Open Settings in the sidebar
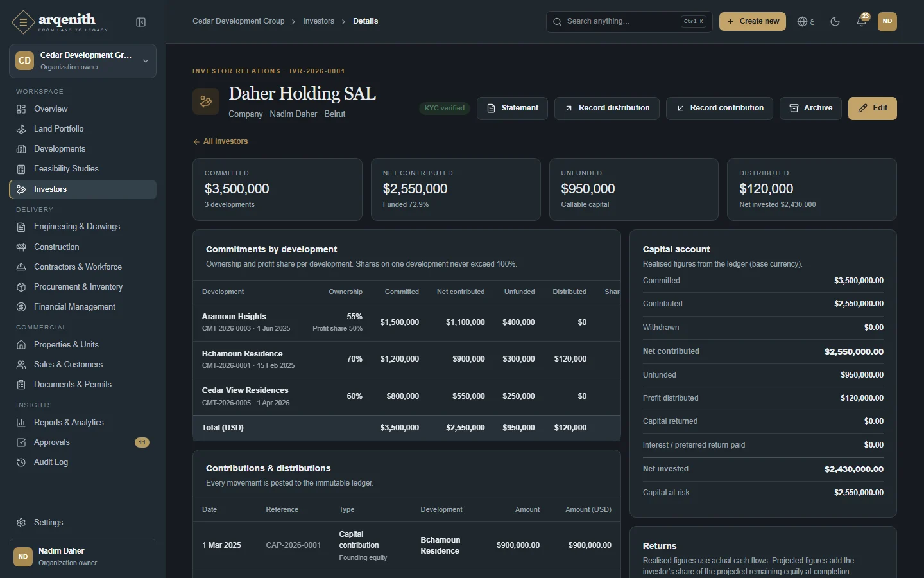 (83, 523)
